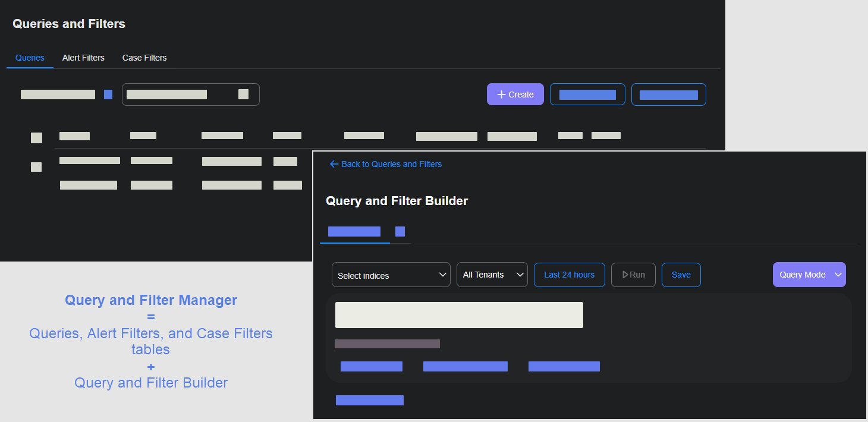The image size is (868, 422).
Task: Click the icon inside the search field
Action: pos(242,94)
